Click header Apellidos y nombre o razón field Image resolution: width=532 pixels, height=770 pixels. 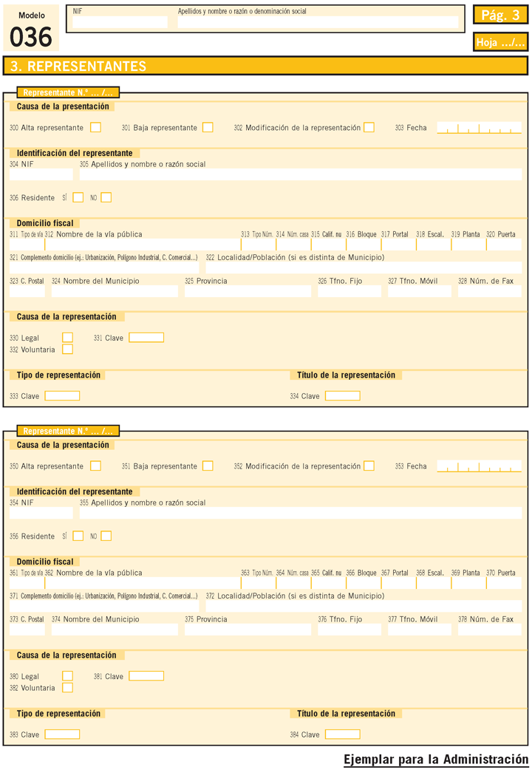pos(318,22)
